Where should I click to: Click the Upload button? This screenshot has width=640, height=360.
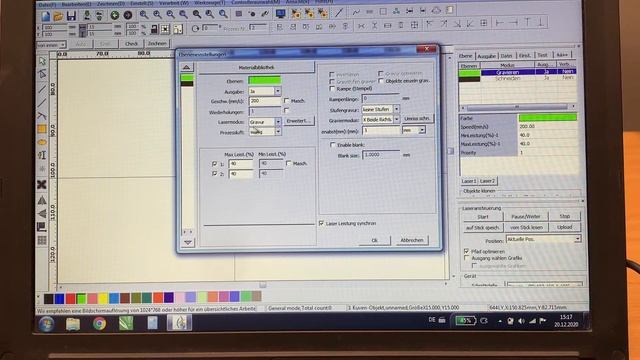[x=564, y=227]
